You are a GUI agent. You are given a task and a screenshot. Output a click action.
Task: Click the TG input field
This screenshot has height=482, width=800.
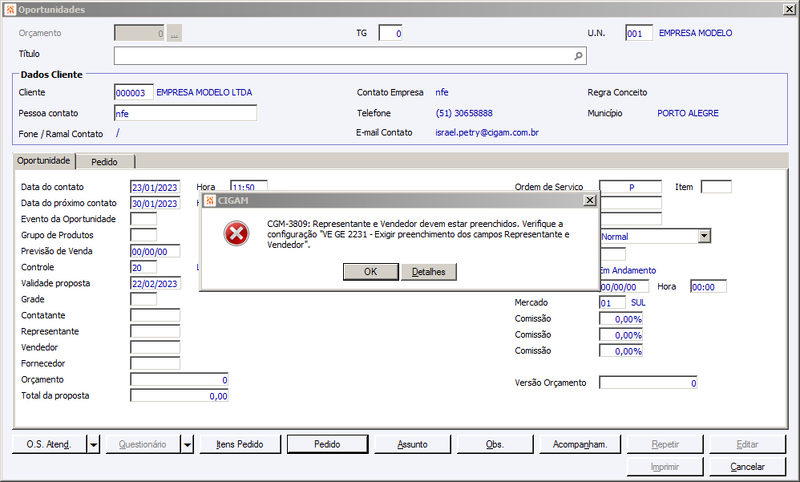(390, 34)
